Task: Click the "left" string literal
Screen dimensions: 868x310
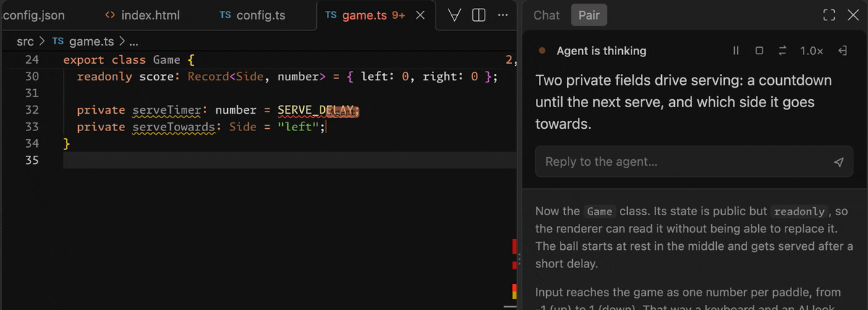Action: [299, 127]
